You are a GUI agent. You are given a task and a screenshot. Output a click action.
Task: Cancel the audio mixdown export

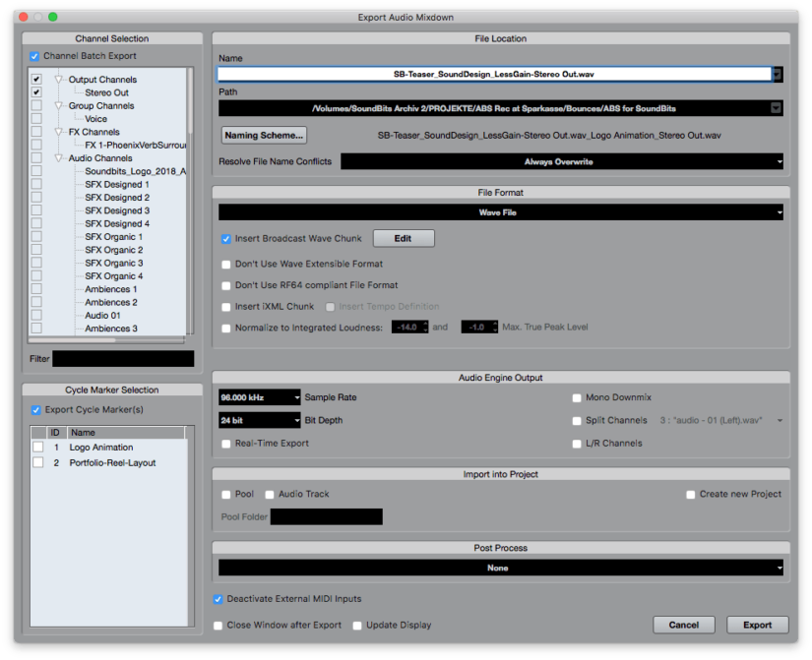[x=684, y=625]
